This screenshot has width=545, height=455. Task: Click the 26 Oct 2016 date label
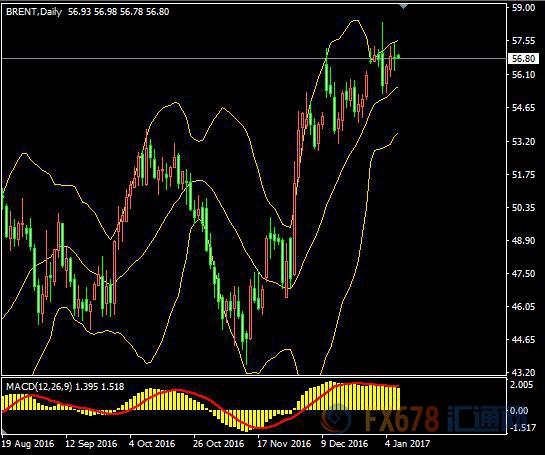click(x=219, y=444)
